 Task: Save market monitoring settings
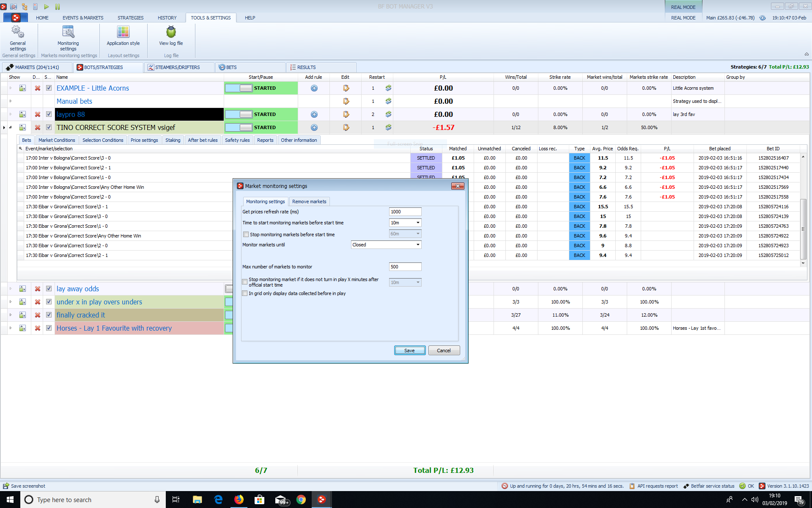click(409, 351)
